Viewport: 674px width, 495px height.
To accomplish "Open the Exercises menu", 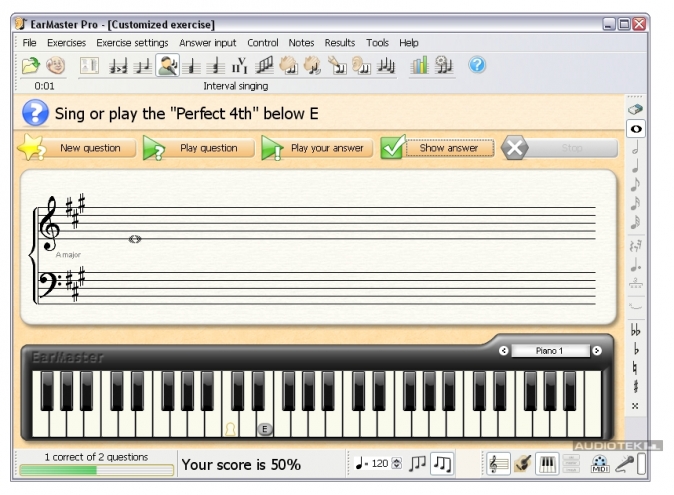I will [66, 43].
